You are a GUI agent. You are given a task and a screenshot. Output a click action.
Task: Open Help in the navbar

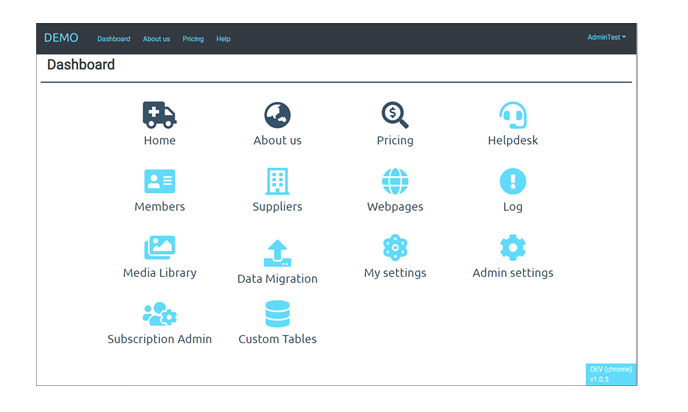(x=223, y=39)
